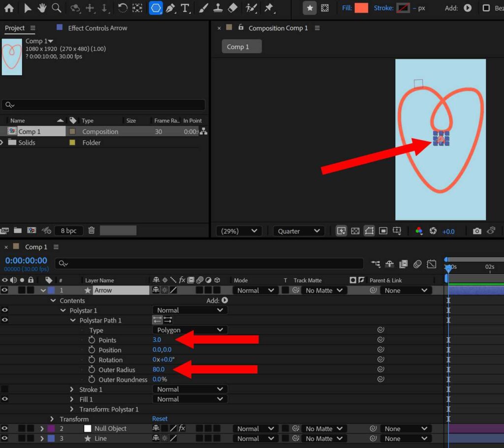Screen dimensions: 504x448
Task: Click the reset exposure icon in viewer
Action: (433, 231)
